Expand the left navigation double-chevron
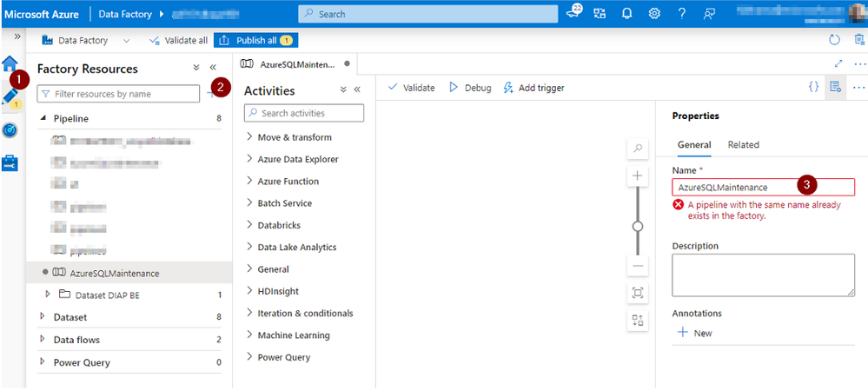The image size is (868, 391). [x=17, y=36]
